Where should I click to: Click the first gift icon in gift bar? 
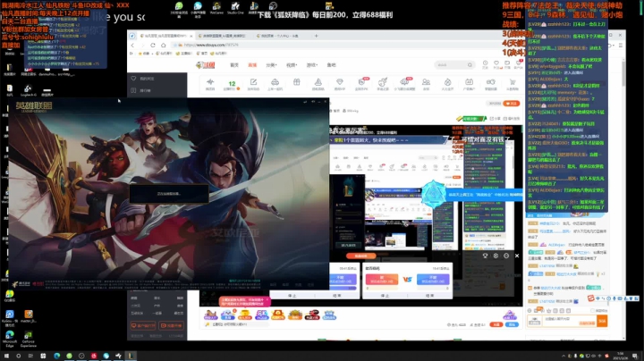click(210, 315)
